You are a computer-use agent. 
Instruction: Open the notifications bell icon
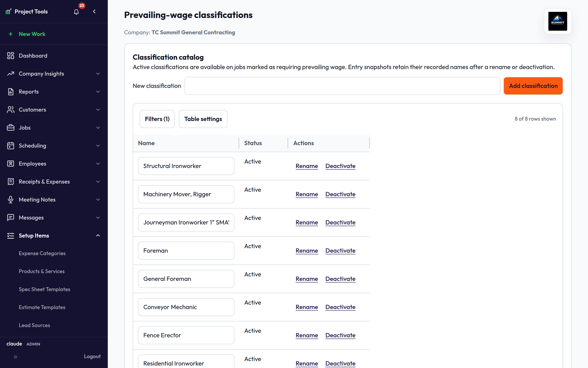click(x=76, y=12)
